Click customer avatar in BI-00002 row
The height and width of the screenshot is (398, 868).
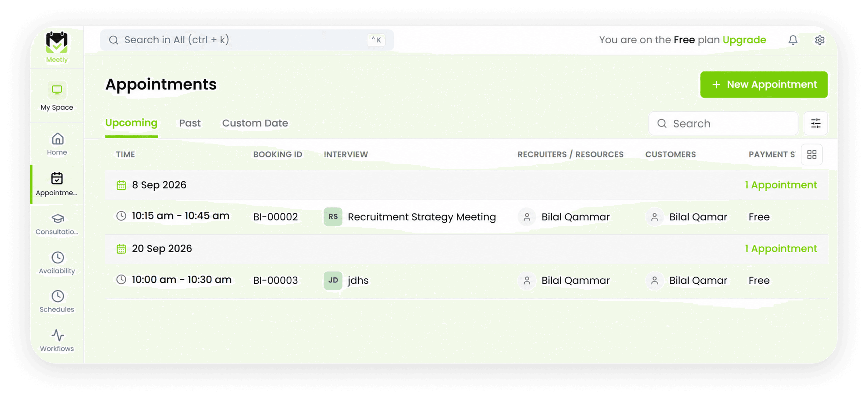click(x=654, y=217)
